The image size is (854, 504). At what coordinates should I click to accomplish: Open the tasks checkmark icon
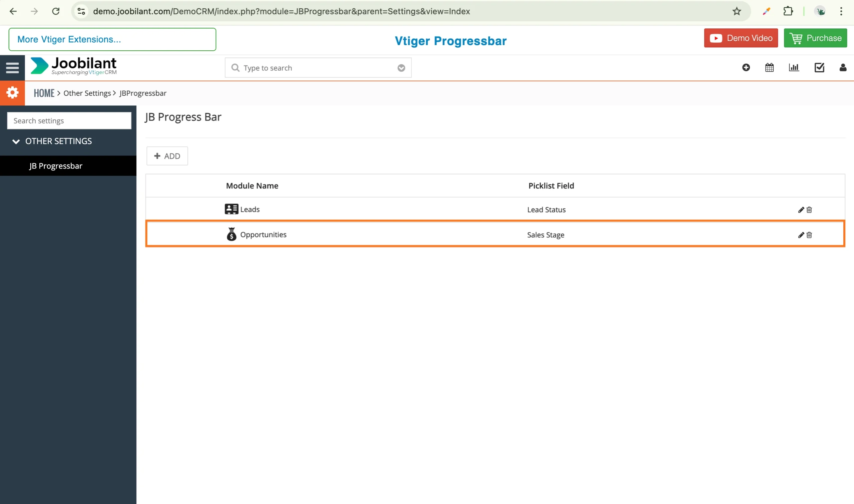(819, 68)
